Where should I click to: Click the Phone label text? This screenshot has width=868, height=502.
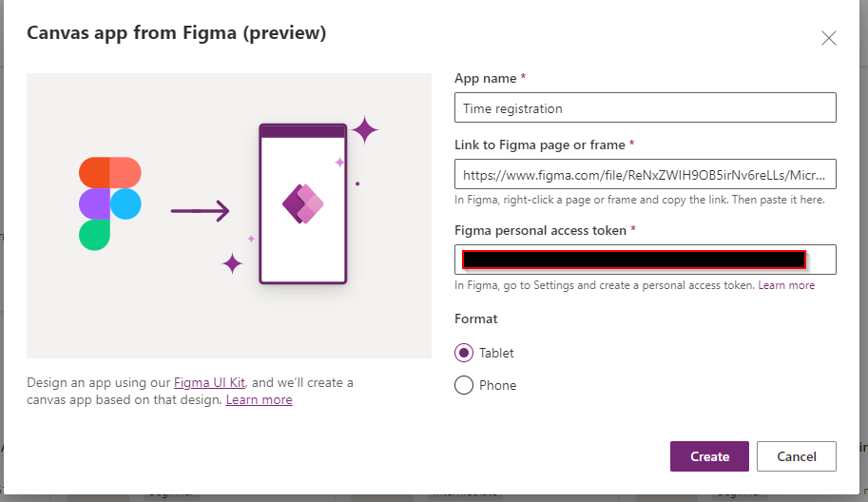497,385
